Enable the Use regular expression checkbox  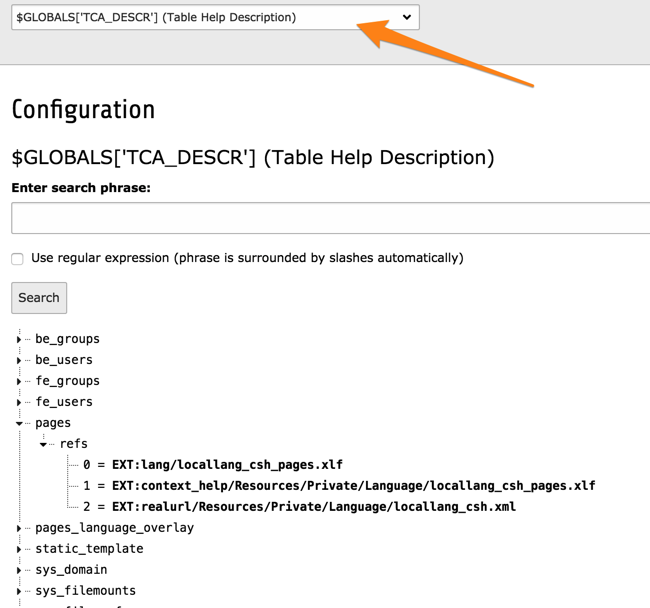pos(17,259)
